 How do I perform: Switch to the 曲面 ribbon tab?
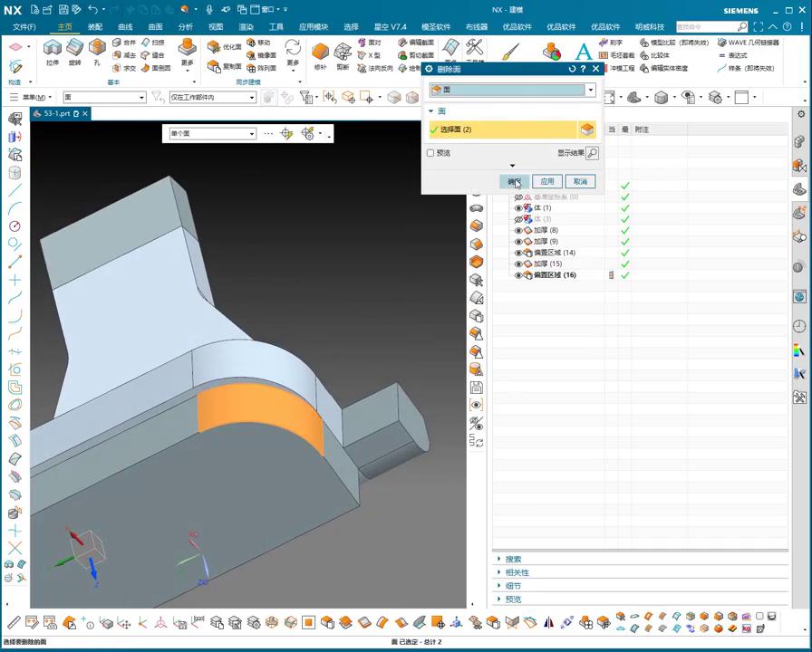point(155,27)
